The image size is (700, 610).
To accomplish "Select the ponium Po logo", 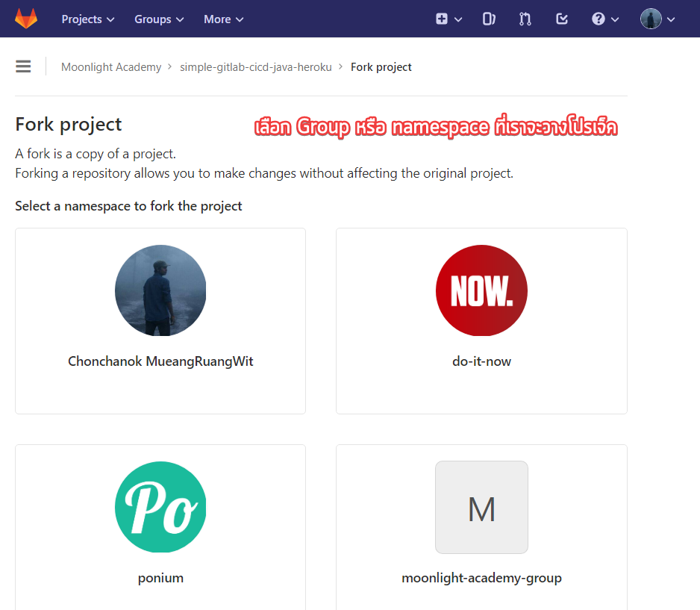I will click(x=160, y=507).
